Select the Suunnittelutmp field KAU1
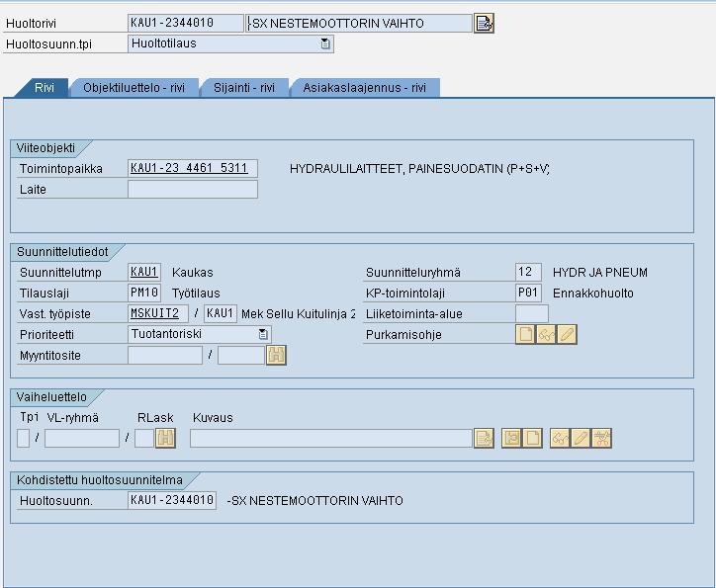Image resolution: width=716 pixels, height=588 pixels. pyautogui.click(x=144, y=273)
